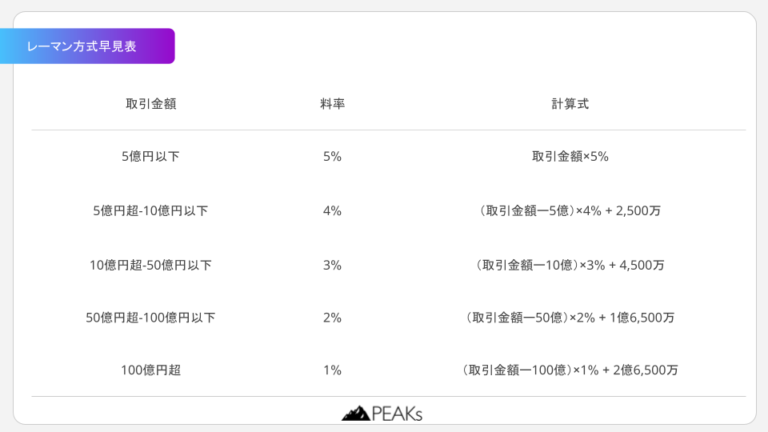Image resolution: width=768 pixels, height=432 pixels.
Task: Select the 2% rate cell
Action: (x=332, y=318)
